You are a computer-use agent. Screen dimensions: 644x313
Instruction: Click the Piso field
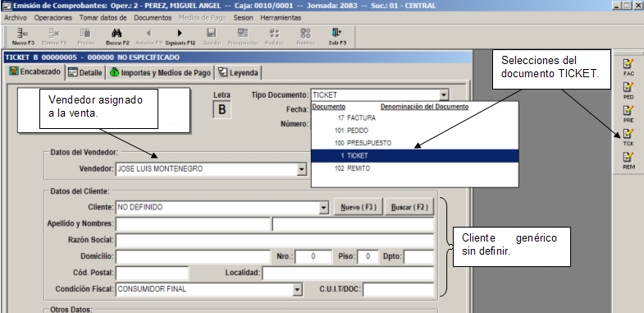click(368, 256)
